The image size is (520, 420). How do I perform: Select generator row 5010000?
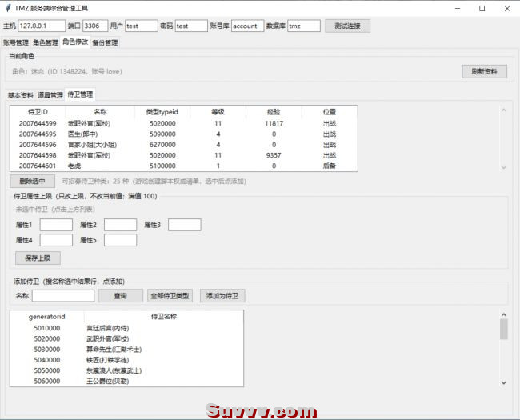pos(126,328)
